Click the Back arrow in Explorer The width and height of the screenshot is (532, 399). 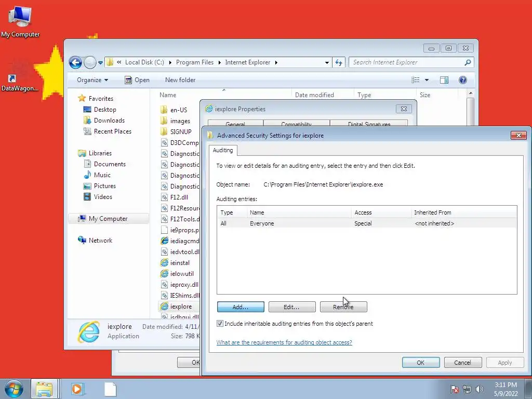tap(75, 62)
